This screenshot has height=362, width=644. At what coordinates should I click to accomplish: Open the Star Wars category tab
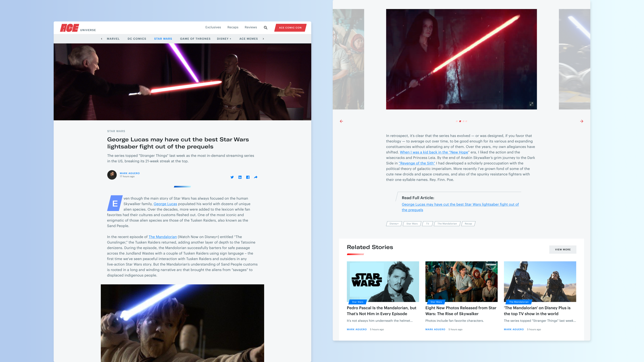tap(163, 39)
